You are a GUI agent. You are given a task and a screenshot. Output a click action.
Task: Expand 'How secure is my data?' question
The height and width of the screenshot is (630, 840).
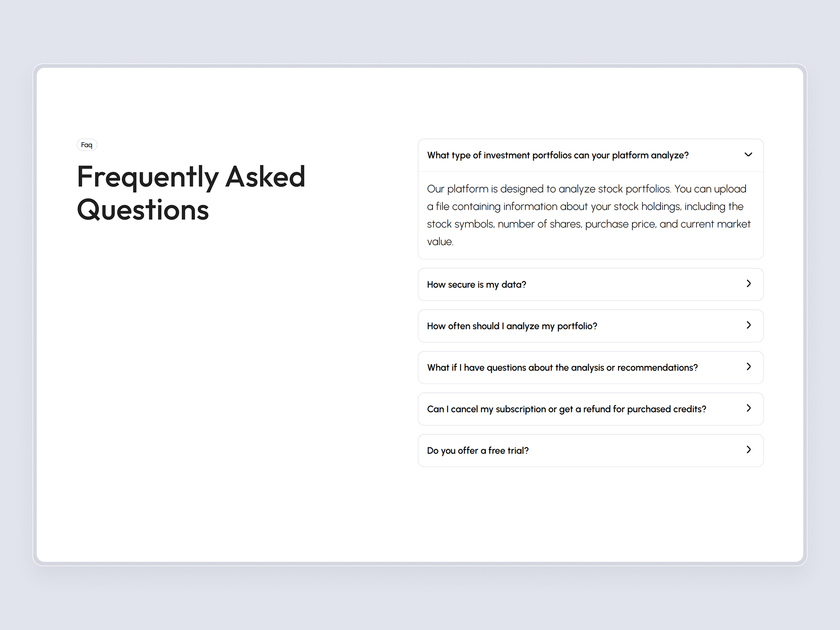coord(590,285)
